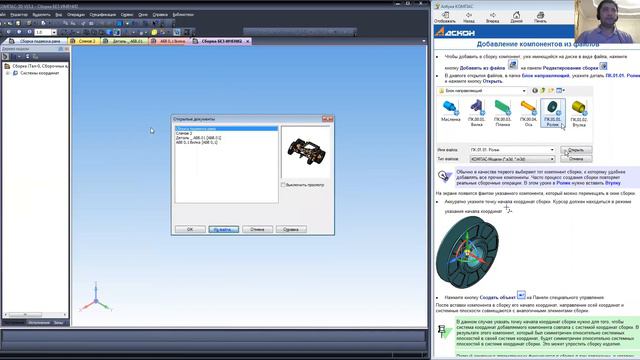Print the help page with Печать

click(540, 17)
